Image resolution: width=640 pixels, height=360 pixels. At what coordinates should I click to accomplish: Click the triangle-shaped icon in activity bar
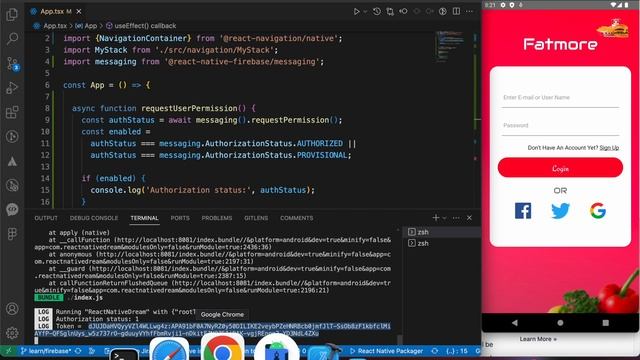(x=12, y=161)
